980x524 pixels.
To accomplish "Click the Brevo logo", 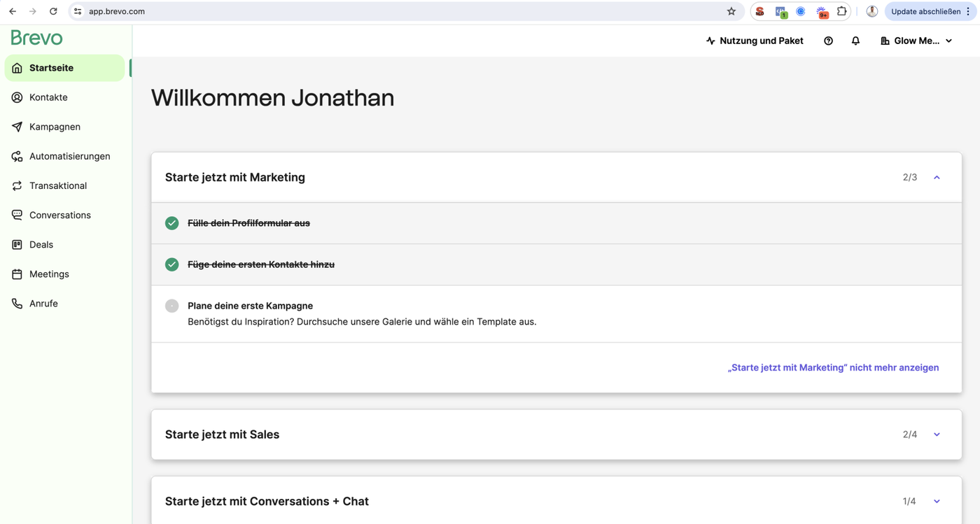I will tap(36, 38).
